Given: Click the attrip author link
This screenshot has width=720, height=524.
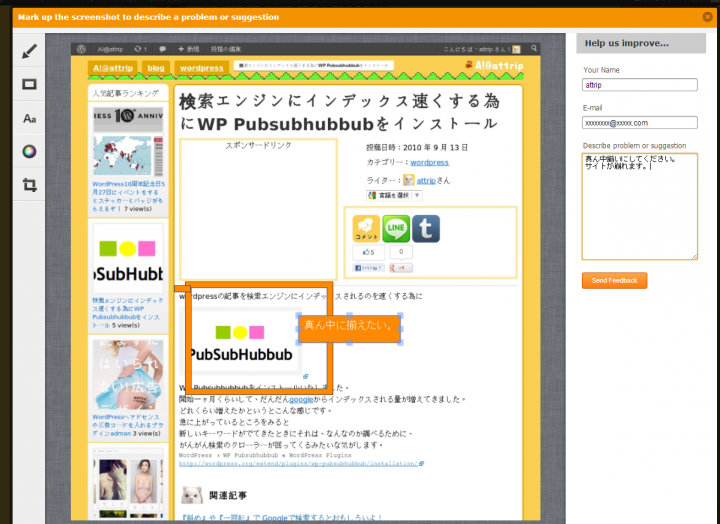Looking at the screenshot, I should tap(426, 180).
